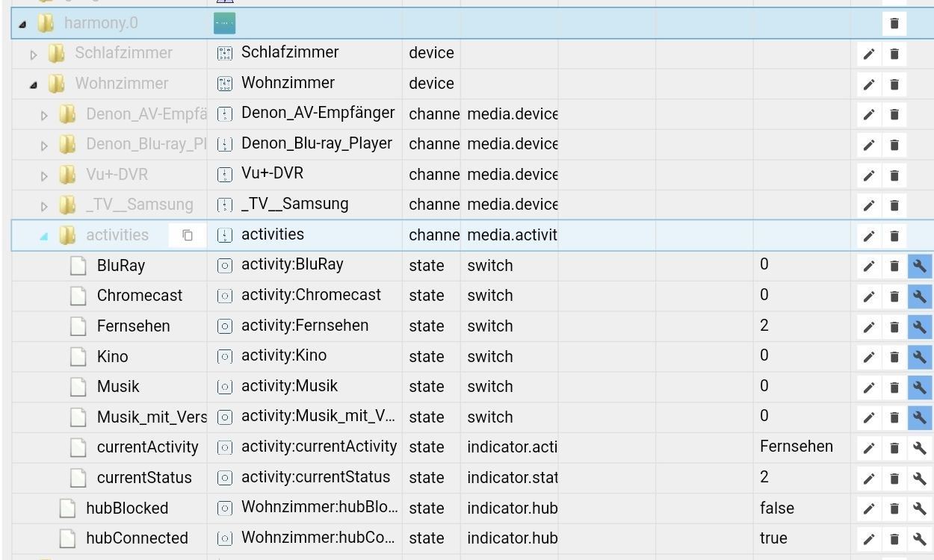Select the currentActivity tree item

[147, 447]
